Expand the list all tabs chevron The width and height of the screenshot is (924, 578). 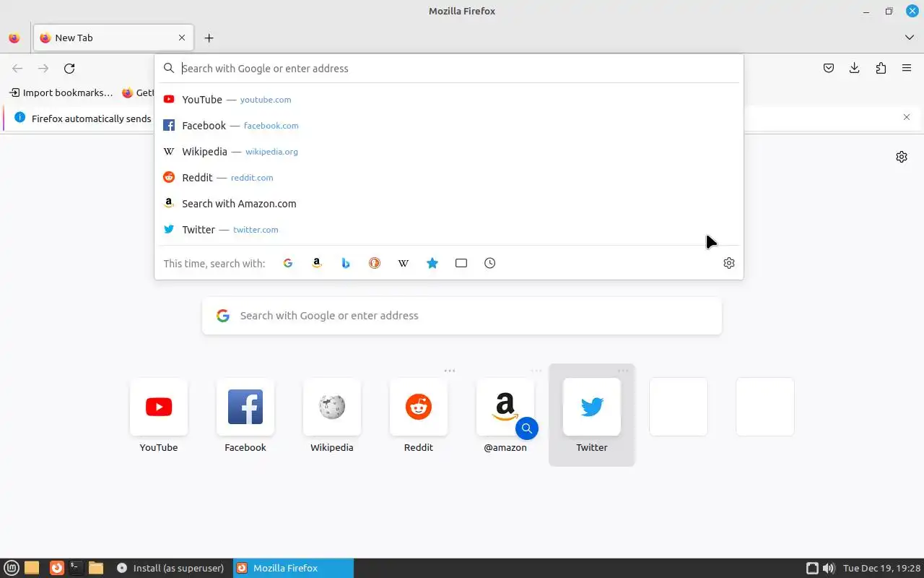click(x=910, y=38)
